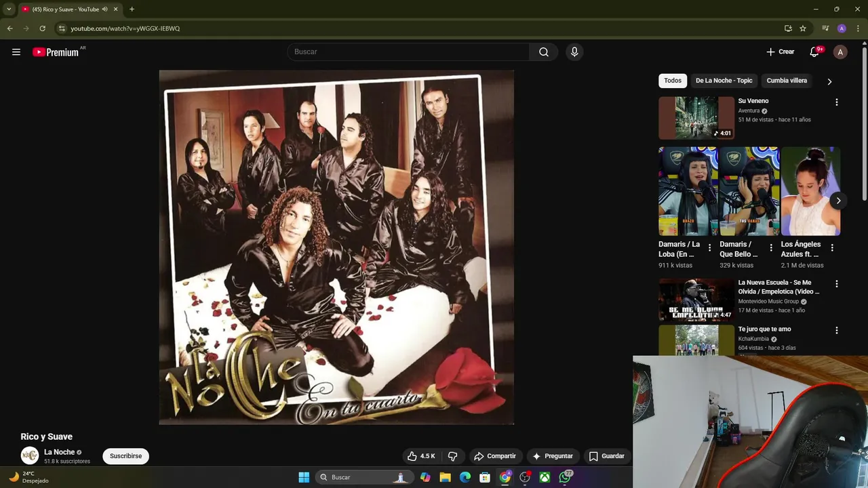
Task: Open the Aventura channel link
Action: pyautogui.click(x=749, y=110)
